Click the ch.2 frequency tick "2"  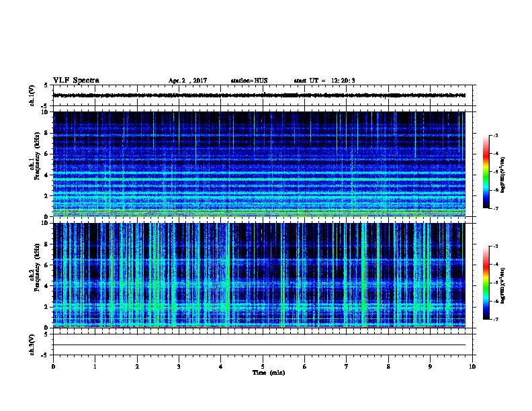[46, 307]
